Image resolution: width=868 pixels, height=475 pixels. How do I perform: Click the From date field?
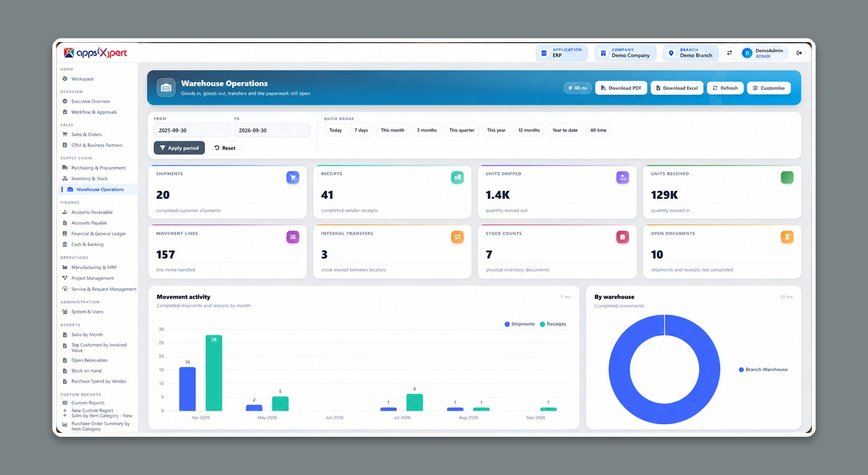tap(192, 130)
